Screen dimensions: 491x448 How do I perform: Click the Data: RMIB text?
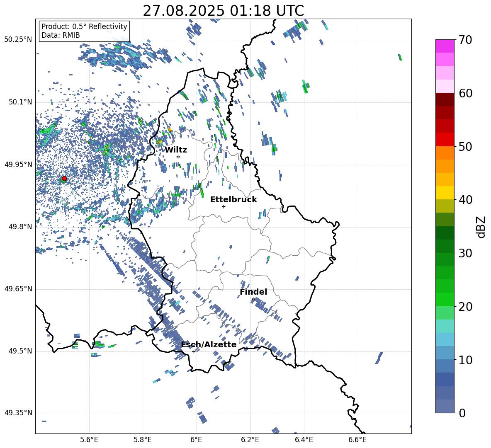61,35
